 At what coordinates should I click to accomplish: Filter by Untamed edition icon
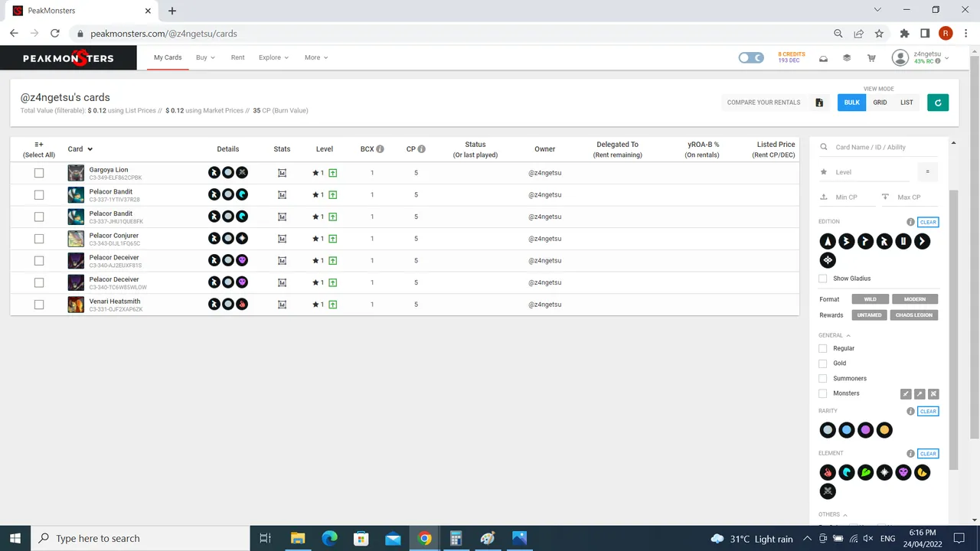(903, 242)
